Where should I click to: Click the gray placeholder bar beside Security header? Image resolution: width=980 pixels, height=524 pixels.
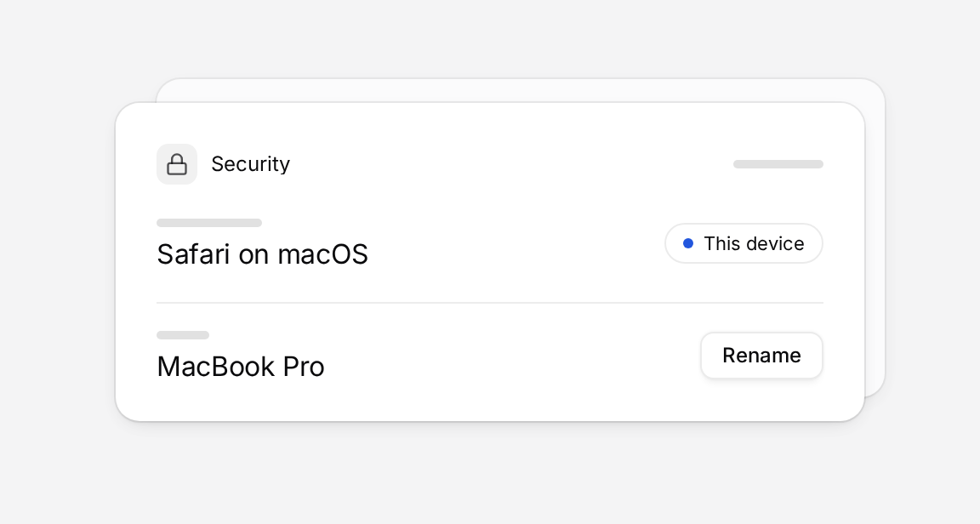[778, 164]
